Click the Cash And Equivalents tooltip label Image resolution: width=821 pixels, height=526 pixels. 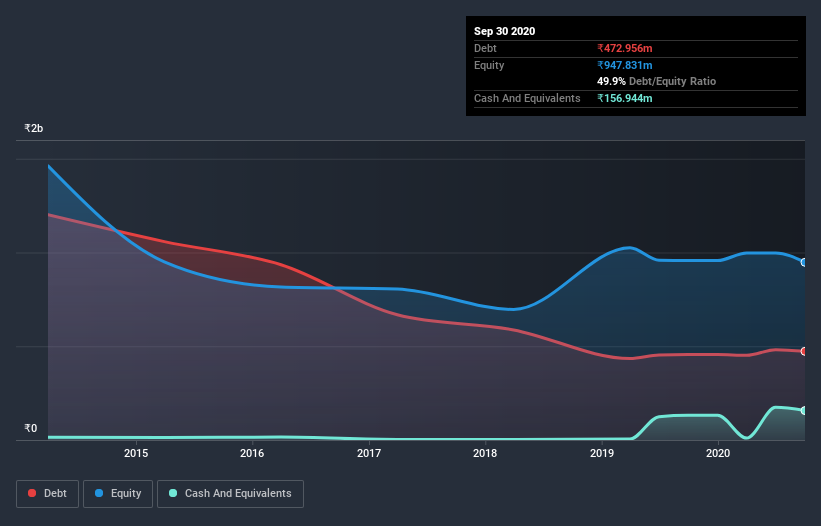(527, 98)
